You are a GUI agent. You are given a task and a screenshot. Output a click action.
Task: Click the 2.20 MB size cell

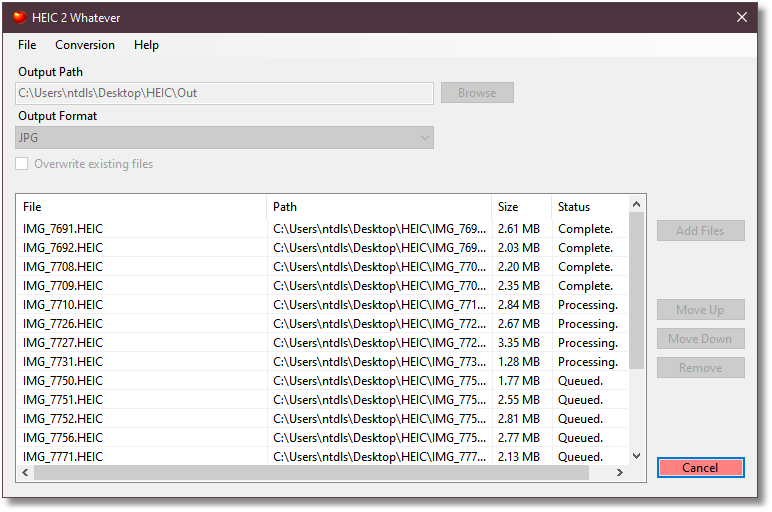pos(518,267)
